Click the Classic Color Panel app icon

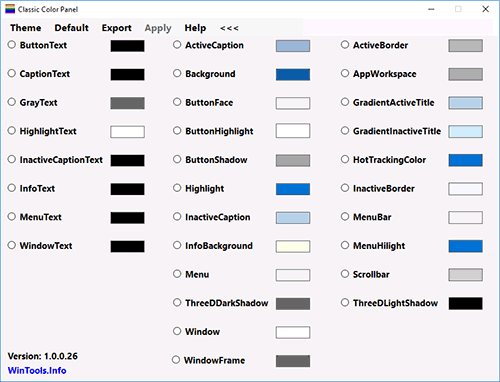point(10,9)
